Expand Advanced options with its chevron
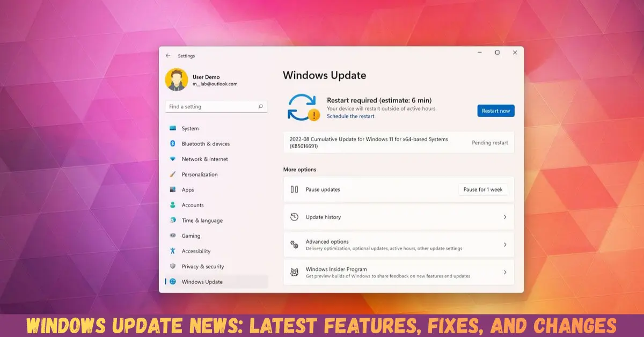Viewport: 644px width, 337px height. (504, 245)
